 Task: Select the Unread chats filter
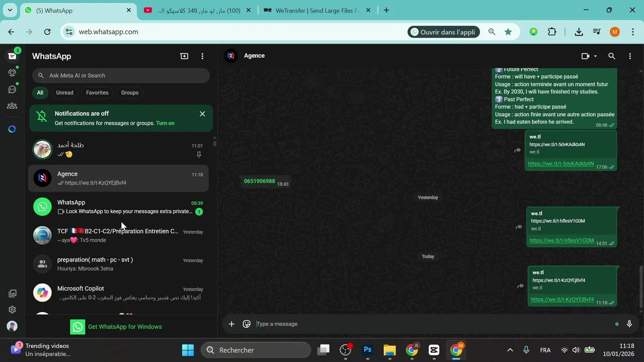(x=64, y=93)
